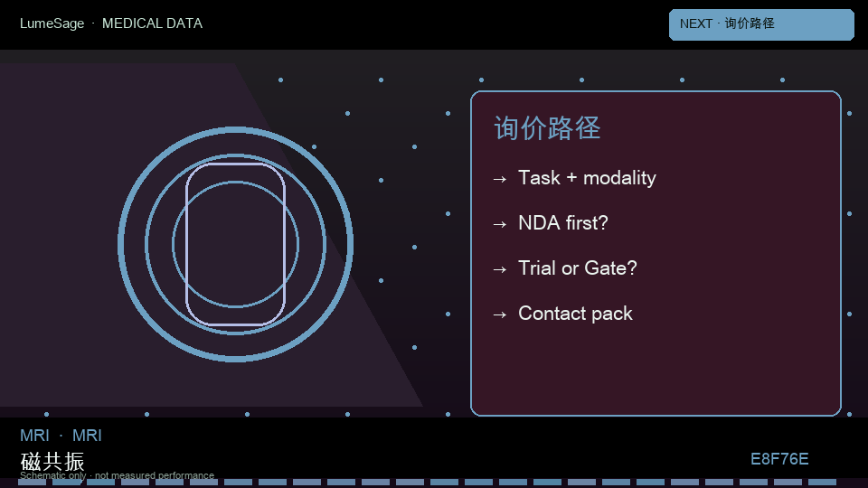Image resolution: width=868 pixels, height=488 pixels.
Task: Click the MEDICAL DATA header label
Action: 152,23
